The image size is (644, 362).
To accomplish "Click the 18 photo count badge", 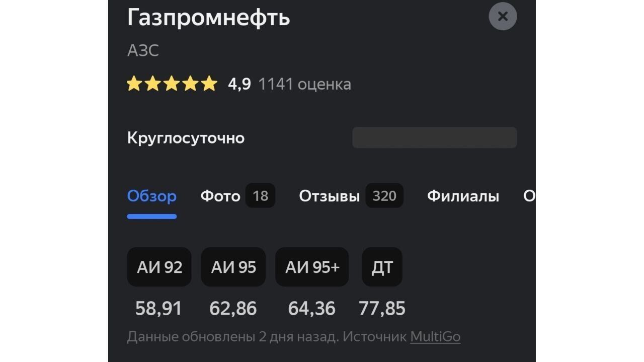I will (x=260, y=196).
